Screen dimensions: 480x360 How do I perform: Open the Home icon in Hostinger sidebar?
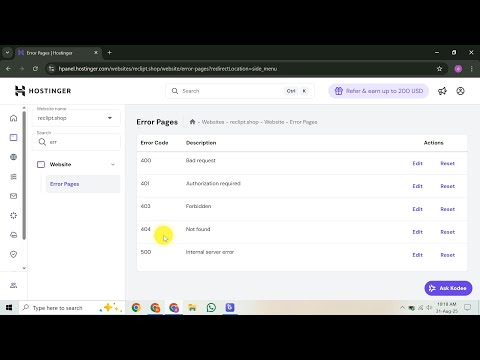point(13,118)
